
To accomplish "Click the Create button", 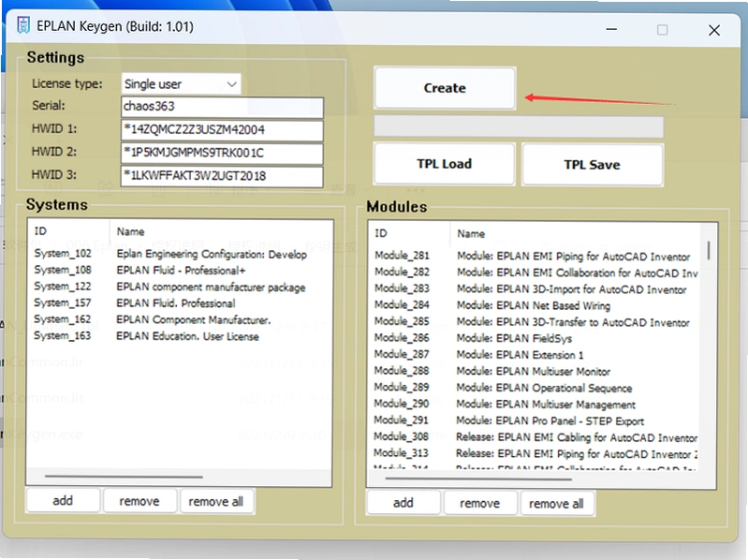I will tap(445, 88).
